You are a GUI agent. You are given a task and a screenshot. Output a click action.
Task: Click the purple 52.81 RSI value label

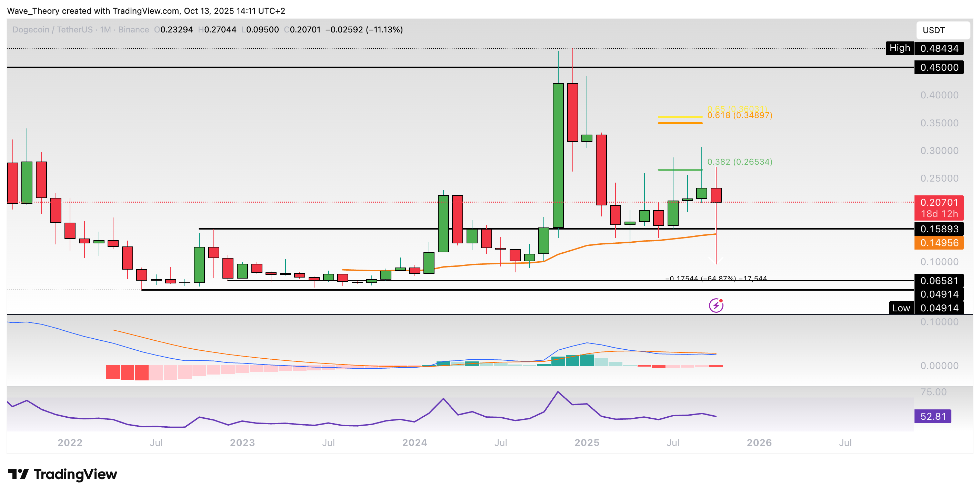click(932, 416)
